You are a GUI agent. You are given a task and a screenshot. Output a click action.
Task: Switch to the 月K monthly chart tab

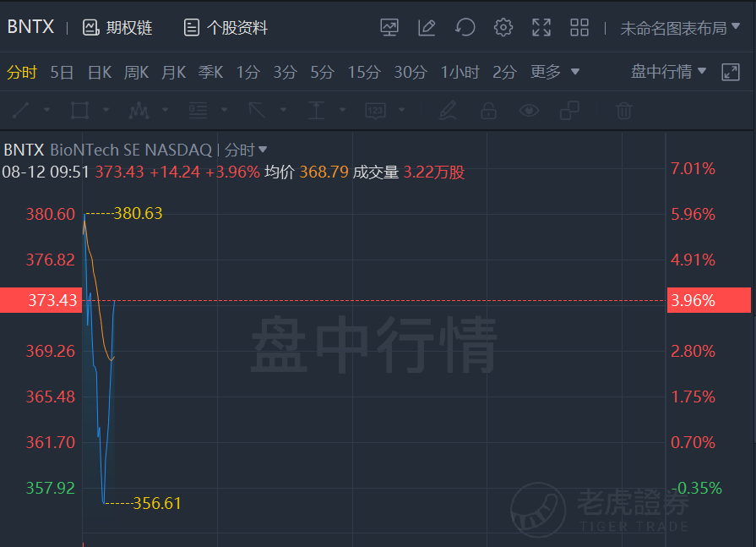[x=173, y=73]
